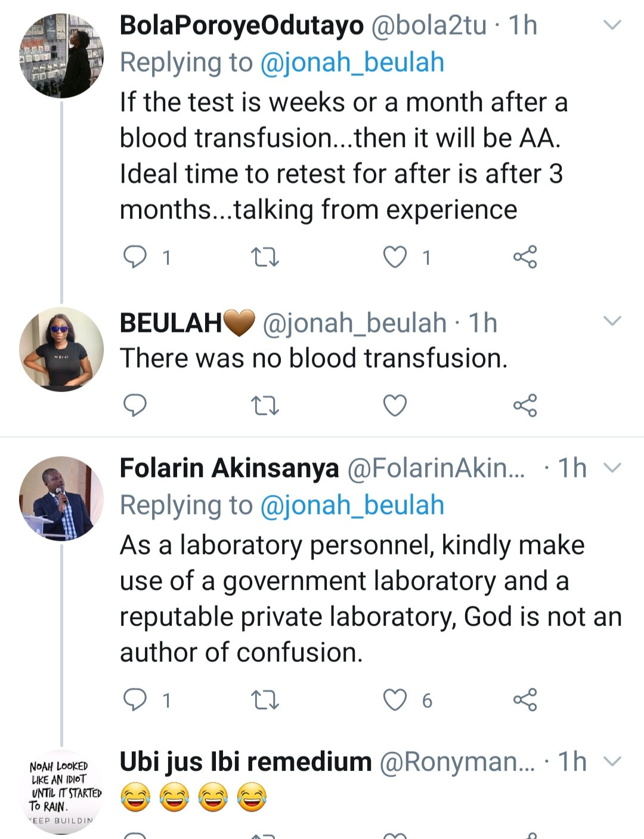This screenshot has width=644, height=839.
Task: Share Folarin Akinsanya's tweet
Action: (525, 699)
